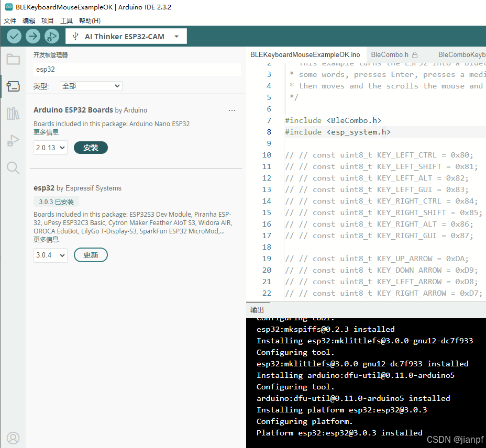Click 'esp32:mkspiffs@0.2.3 installed' output line
This screenshot has width=486, height=448.
tap(325, 329)
